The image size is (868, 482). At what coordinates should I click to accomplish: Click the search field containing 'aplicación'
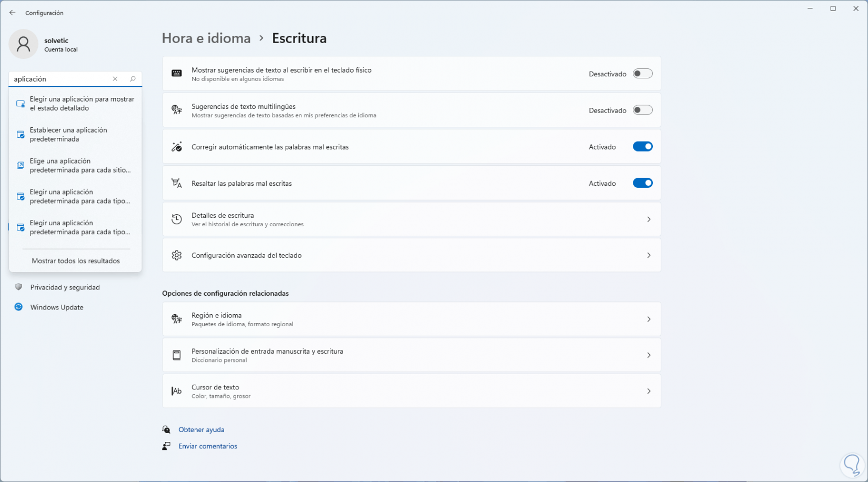(x=60, y=79)
